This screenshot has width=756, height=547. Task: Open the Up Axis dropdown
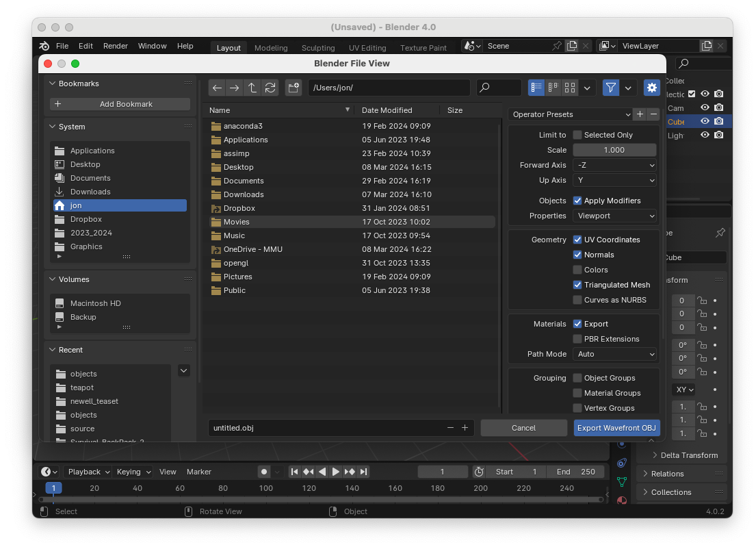point(614,180)
